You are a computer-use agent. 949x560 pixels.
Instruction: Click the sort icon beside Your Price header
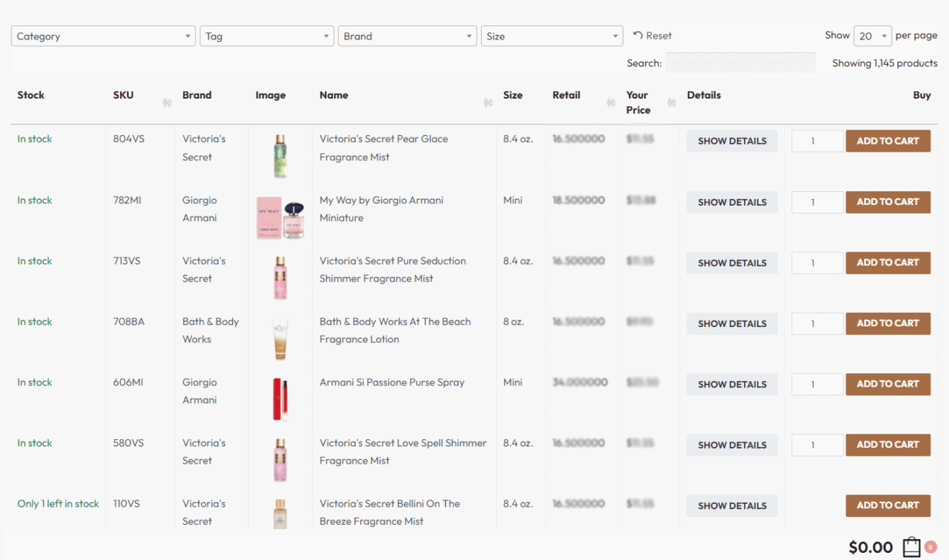pos(671,103)
